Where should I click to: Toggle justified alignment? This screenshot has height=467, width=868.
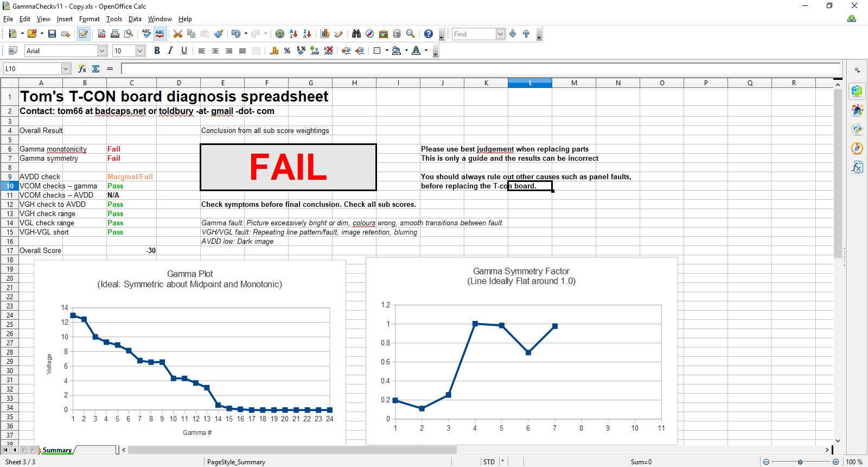point(242,51)
